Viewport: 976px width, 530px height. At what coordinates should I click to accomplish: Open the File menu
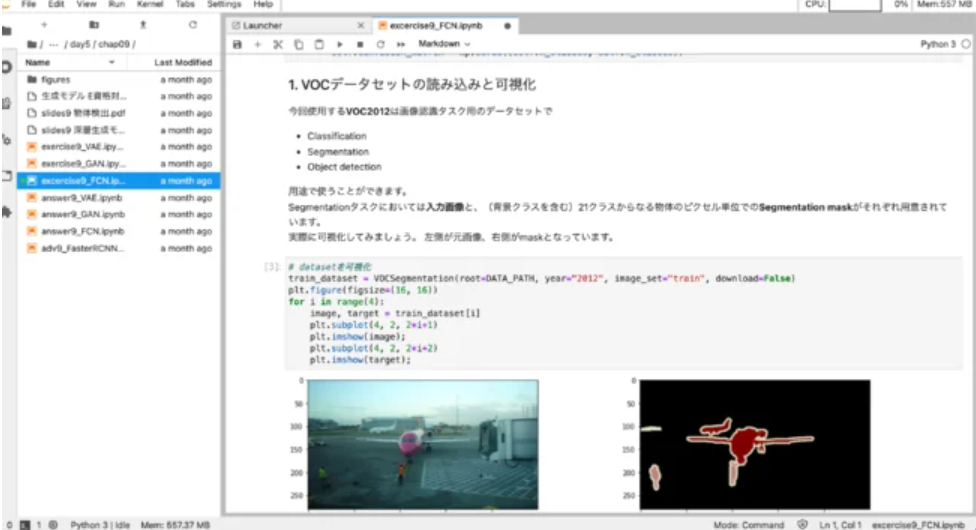pyautogui.click(x=29, y=4)
